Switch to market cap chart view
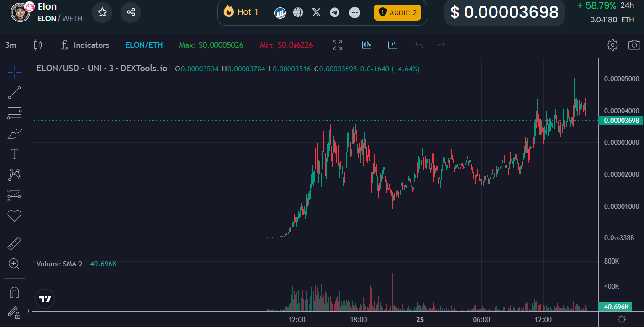This screenshot has height=327, width=644. pos(393,45)
